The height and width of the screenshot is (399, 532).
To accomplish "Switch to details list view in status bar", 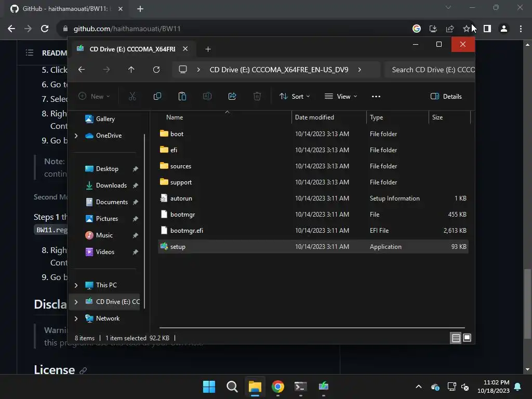I will pos(456,338).
